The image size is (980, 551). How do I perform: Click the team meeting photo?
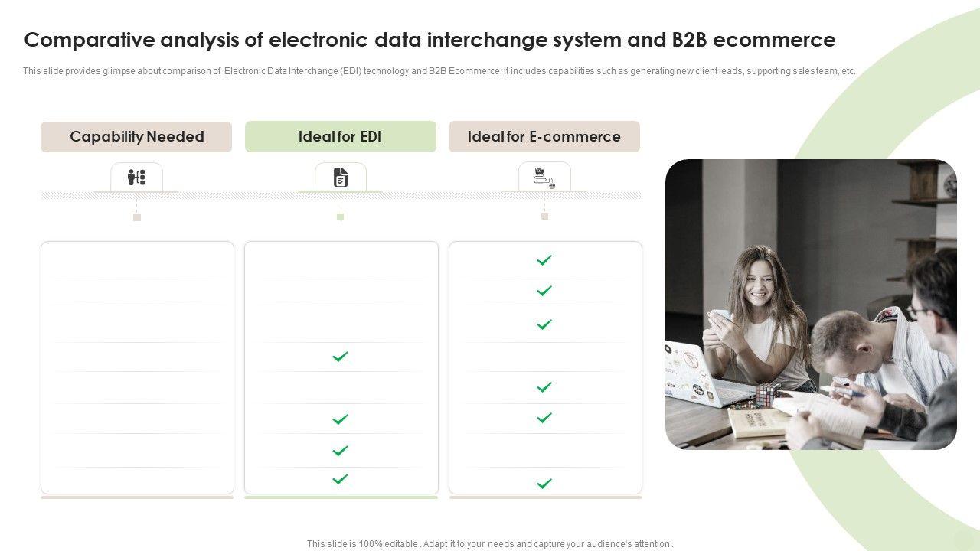811,304
